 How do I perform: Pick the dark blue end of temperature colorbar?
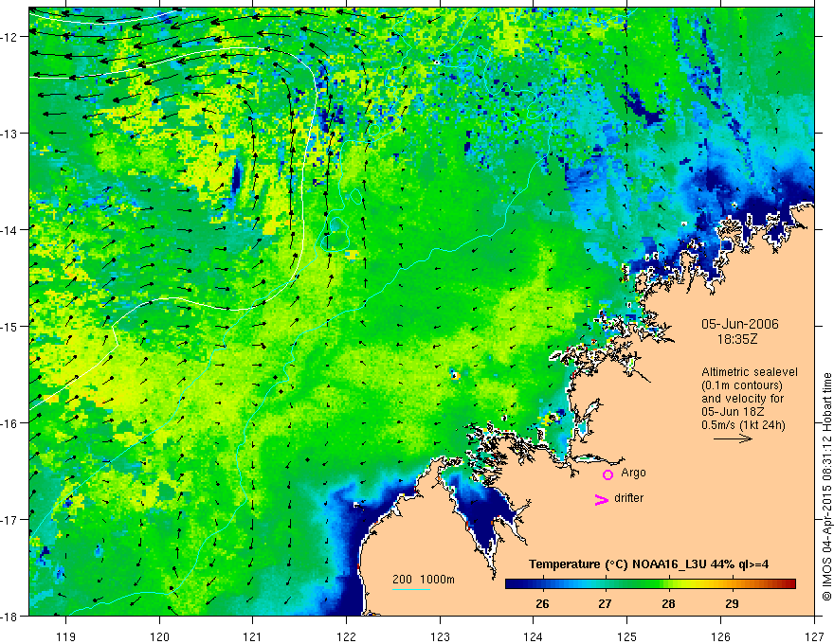coord(511,584)
